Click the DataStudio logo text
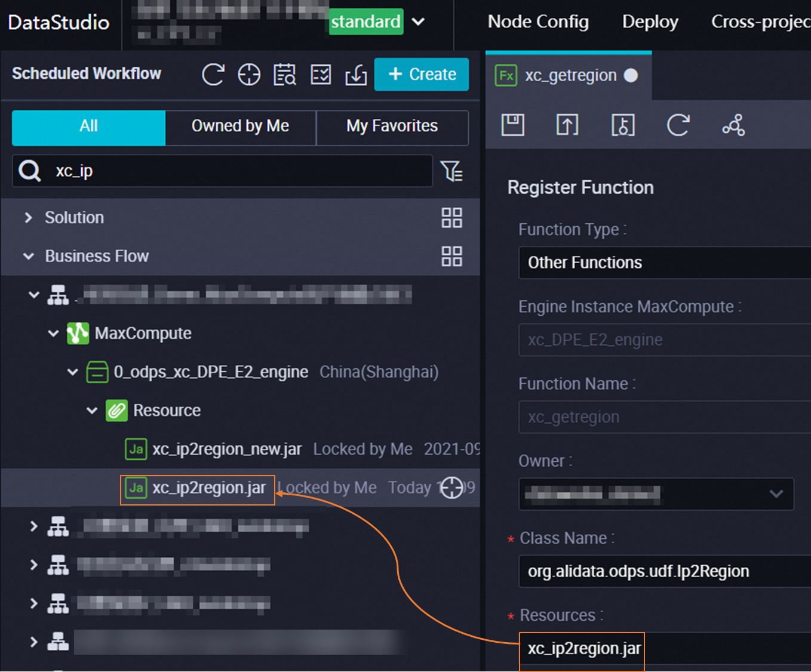Image resolution: width=811 pixels, height=672 pixels. coord(59,23)
